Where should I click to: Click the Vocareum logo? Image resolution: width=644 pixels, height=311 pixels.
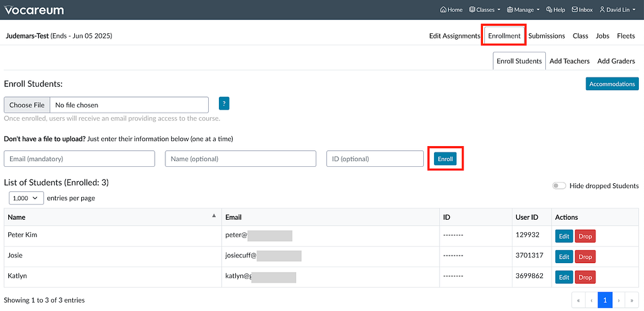pos(34,10)
